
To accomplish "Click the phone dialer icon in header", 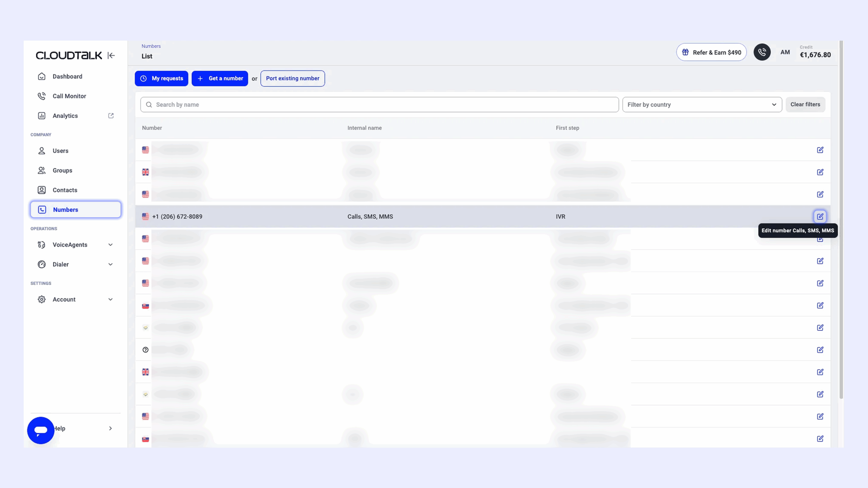I will point(762,52).
